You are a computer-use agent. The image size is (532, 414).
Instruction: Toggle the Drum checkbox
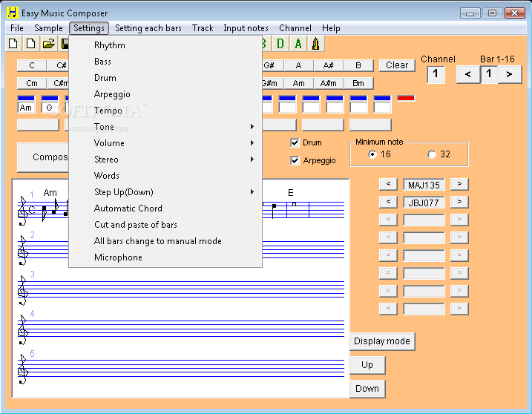tap(295, 142)
